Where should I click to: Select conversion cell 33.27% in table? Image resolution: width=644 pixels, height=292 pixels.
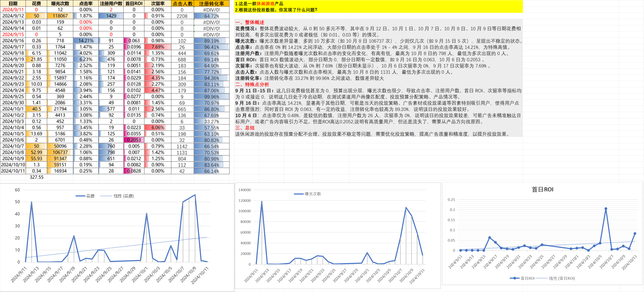[x=212, y=122]
